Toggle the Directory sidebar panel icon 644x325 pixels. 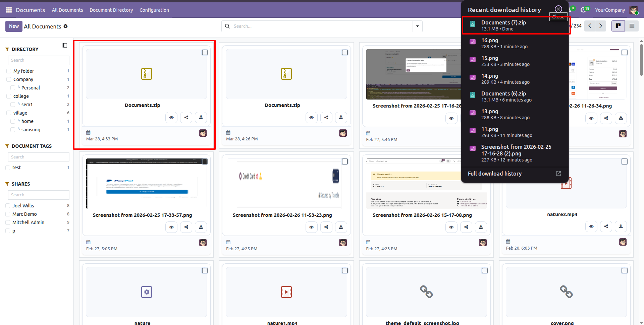tap(65, 45)
